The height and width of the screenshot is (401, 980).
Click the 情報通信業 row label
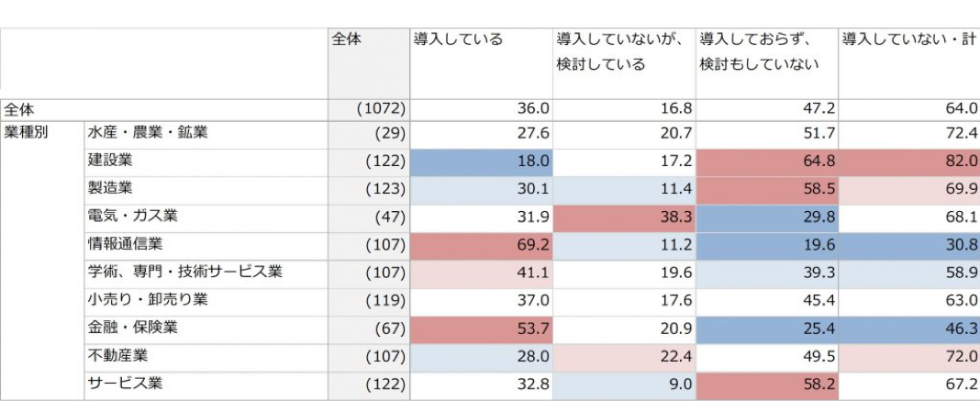point(125,244)
